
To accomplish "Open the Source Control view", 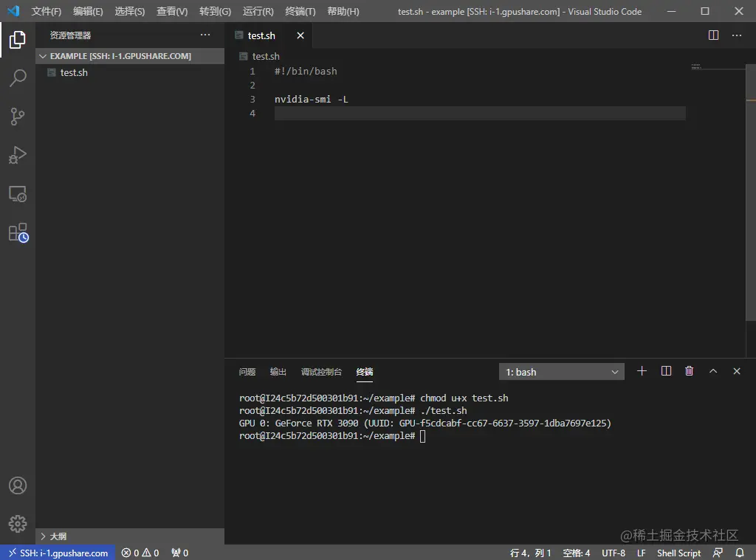I will [x=18, y=116].
